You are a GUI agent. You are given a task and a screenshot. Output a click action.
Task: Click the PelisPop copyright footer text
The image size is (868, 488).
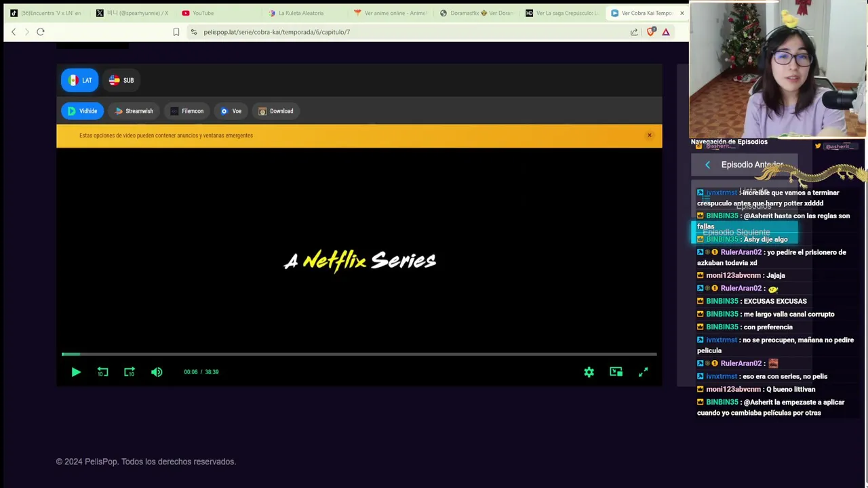[146, 462]
